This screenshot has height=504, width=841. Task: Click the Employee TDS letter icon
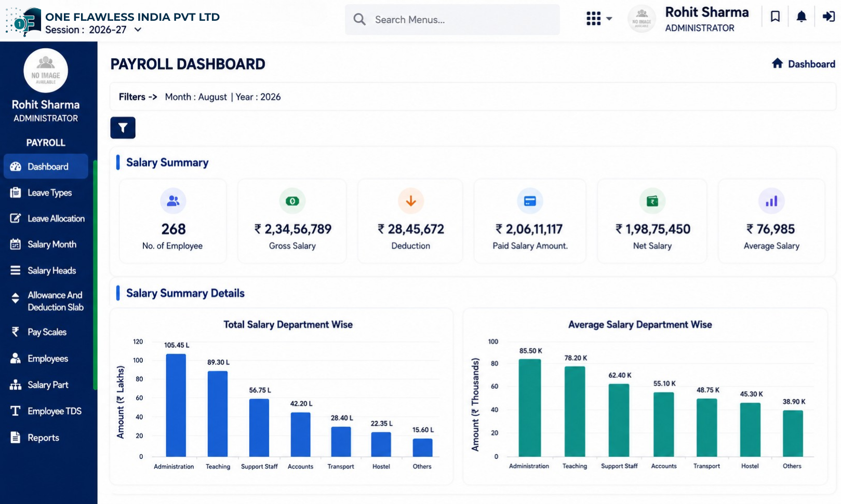tap(16, 411)
